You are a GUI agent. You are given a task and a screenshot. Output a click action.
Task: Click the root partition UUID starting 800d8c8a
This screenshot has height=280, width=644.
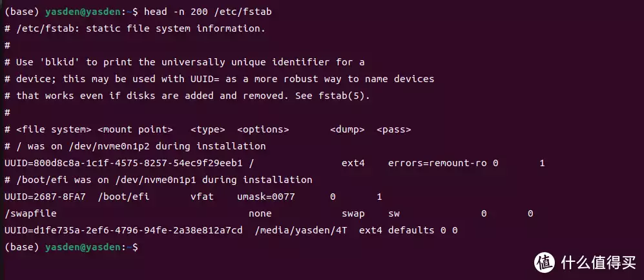(x=123, y=163)
